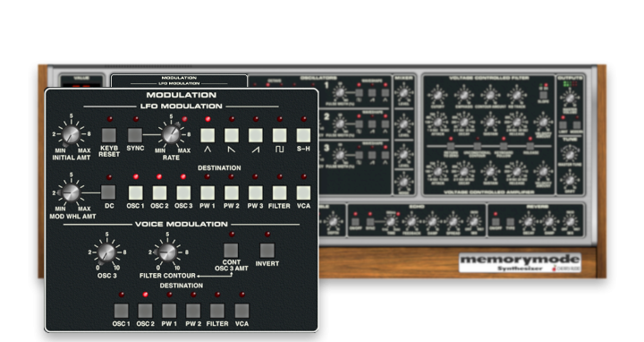This screenshot has height=342, width=644.
Task: Toggle LFO destination OSC 1 button
Action: [x=136, y=192]
